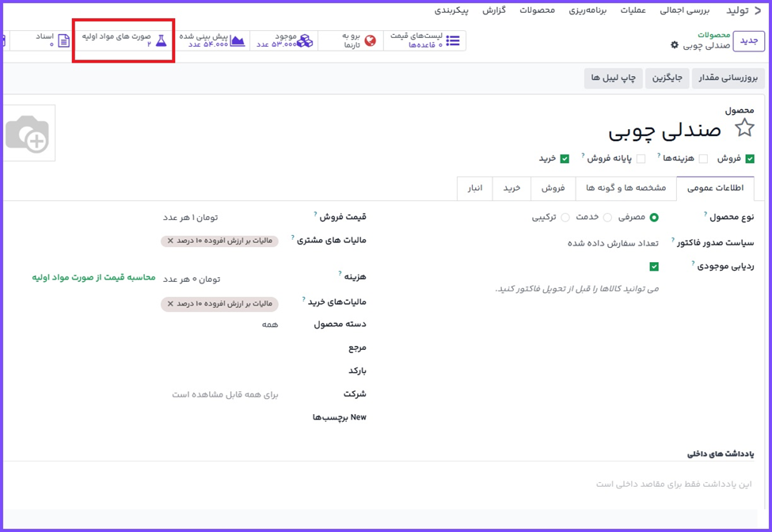Image resolution: width=772 pixels, height=532 pixels.
Task: Click the محاسبه قیمت از صورت مواد اولیه link
Action: 93,277
